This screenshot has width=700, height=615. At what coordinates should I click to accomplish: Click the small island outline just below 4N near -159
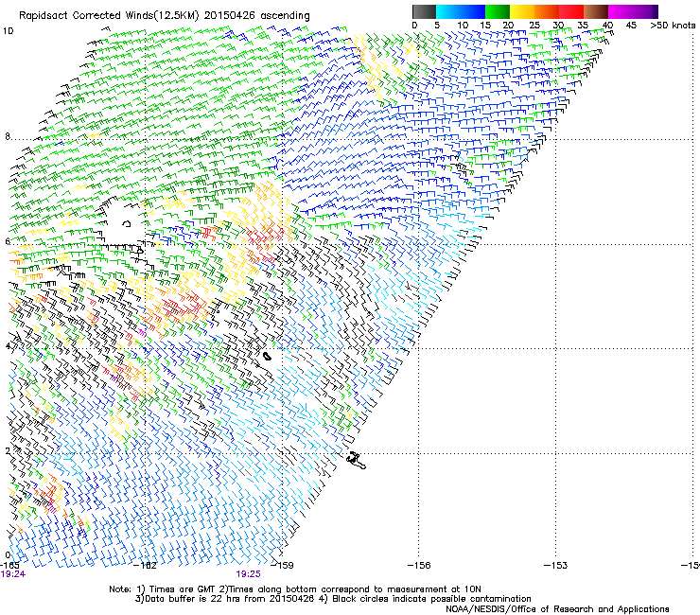pyautogui.click(x=268, y=356)
